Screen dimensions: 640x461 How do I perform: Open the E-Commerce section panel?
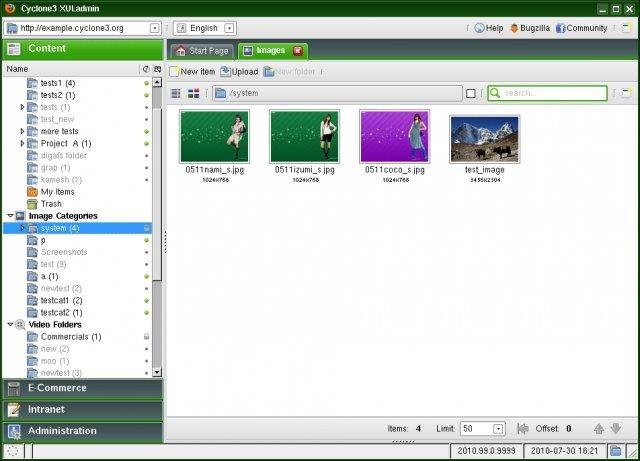pos(81,388)
